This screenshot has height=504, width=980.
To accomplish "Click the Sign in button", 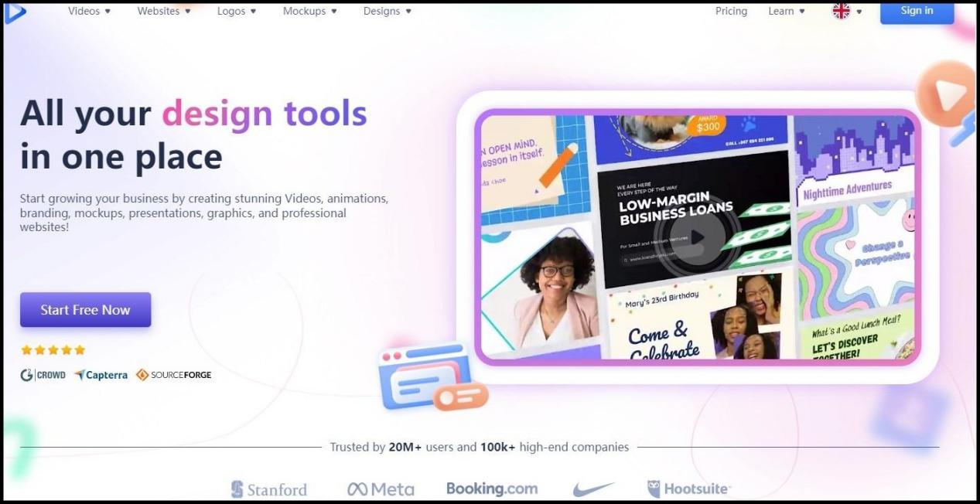I will pos(917,11).
